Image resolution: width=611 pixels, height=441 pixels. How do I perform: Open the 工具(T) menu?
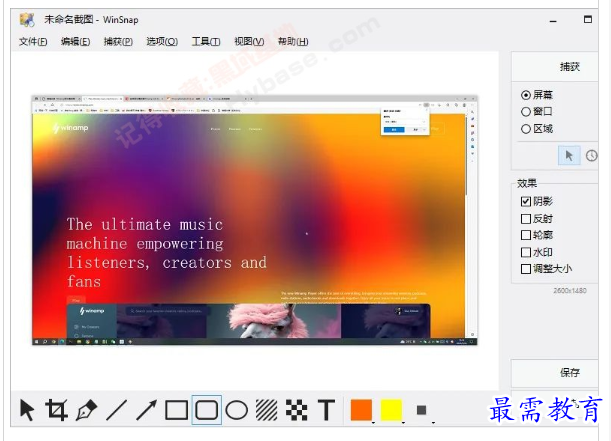(206, 41)
